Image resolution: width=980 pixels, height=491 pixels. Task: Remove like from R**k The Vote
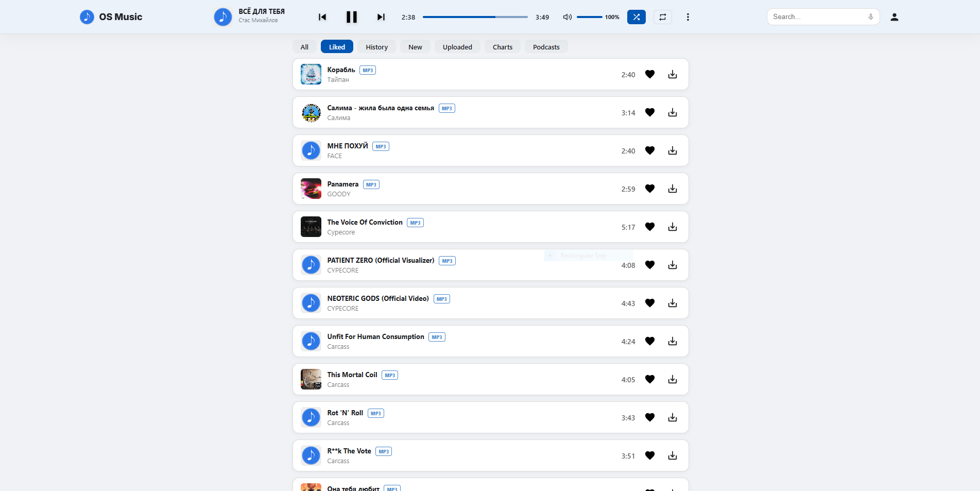650,455
